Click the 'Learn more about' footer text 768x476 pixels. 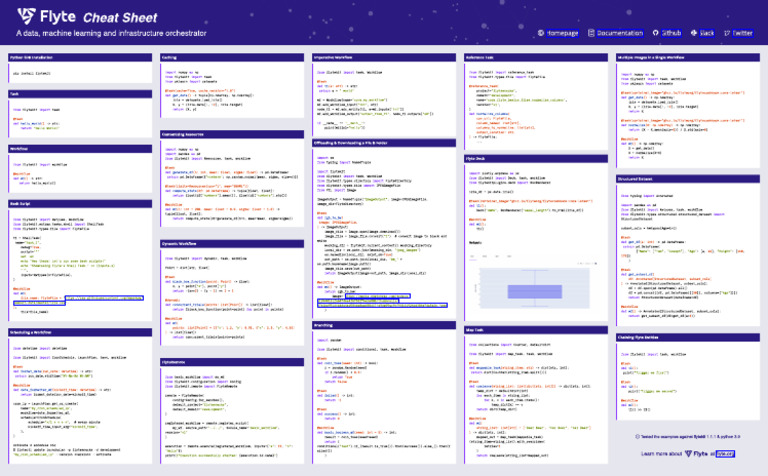click(661, 453)
